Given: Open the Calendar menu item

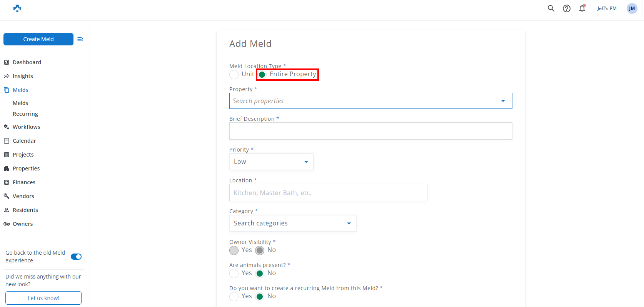Looking at the screenshot, I should tap(24, 141).
